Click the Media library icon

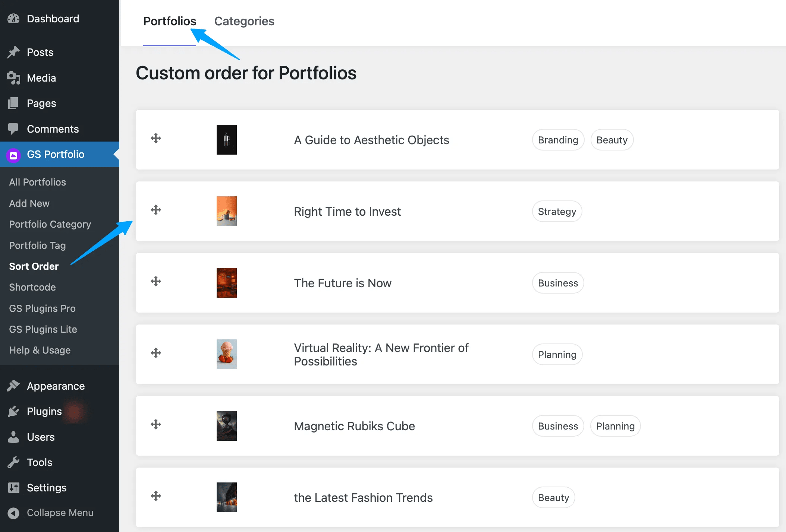13,77
